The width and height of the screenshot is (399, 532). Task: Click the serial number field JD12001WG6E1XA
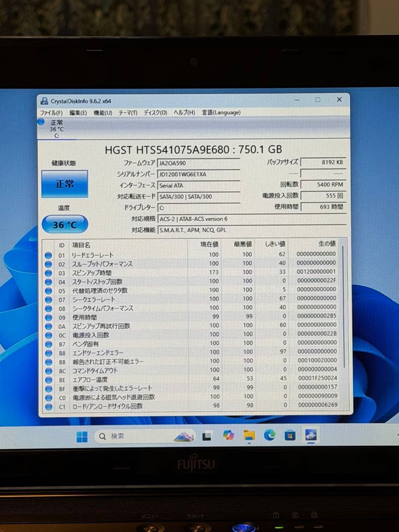[x=199, y=174]
